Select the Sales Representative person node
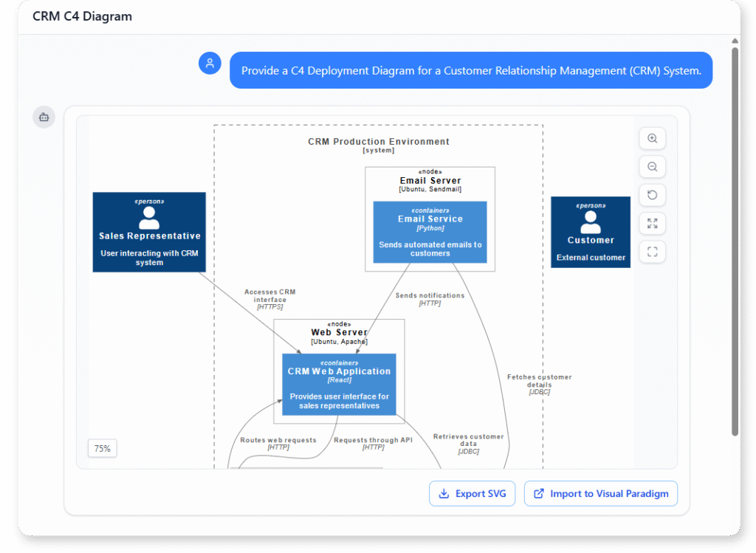Screen dimensions: 756x553 click(149, 232)
